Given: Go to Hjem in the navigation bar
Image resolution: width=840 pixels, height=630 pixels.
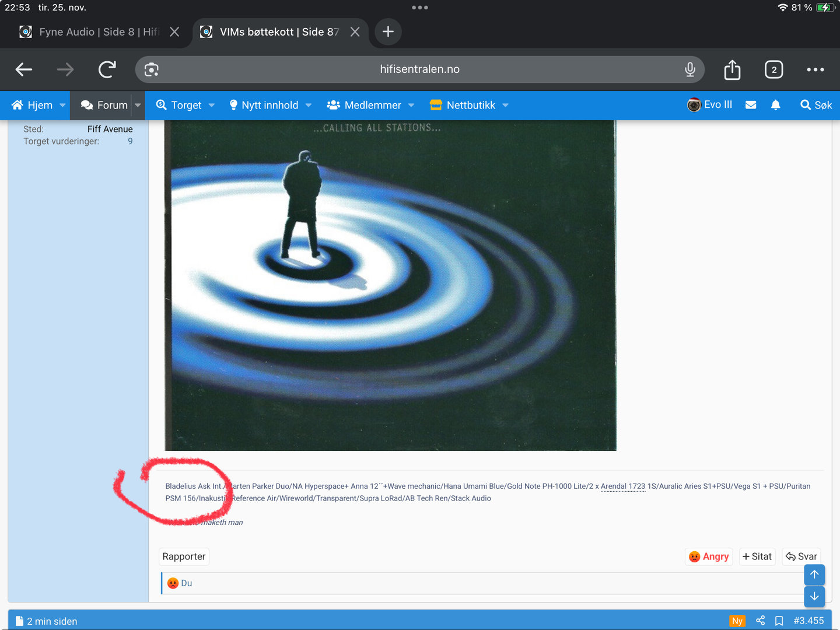Looking at the screenshot, I should click(33, 105).
